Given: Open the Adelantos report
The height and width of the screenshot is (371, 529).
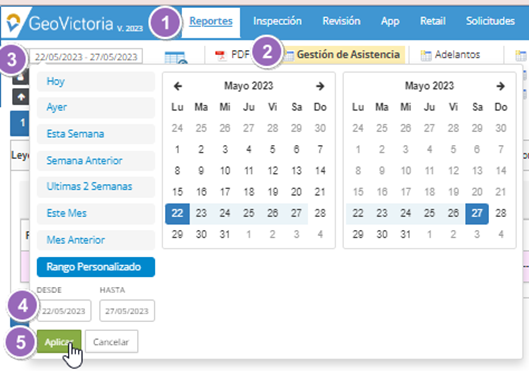Looking at the screenshot, I should click(450, 55).
